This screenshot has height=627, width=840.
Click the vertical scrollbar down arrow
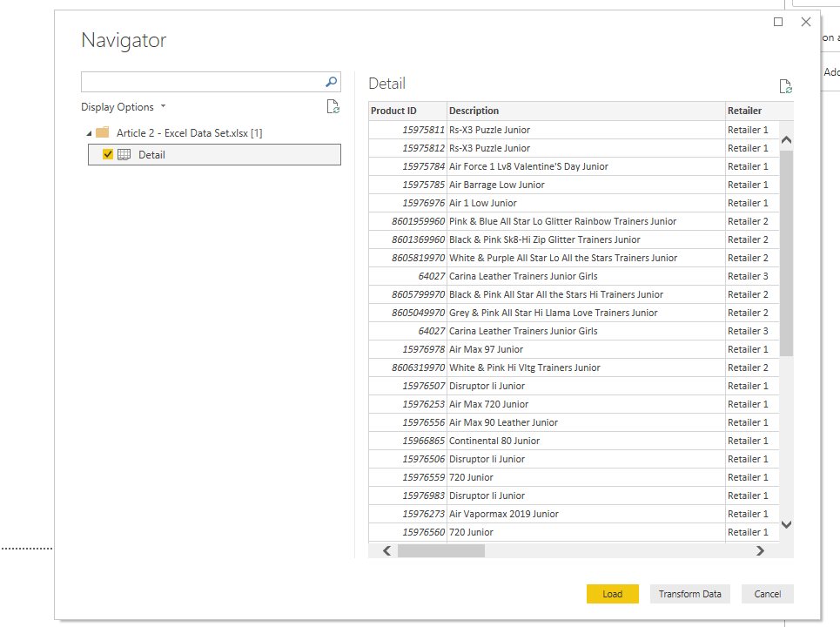786,524
